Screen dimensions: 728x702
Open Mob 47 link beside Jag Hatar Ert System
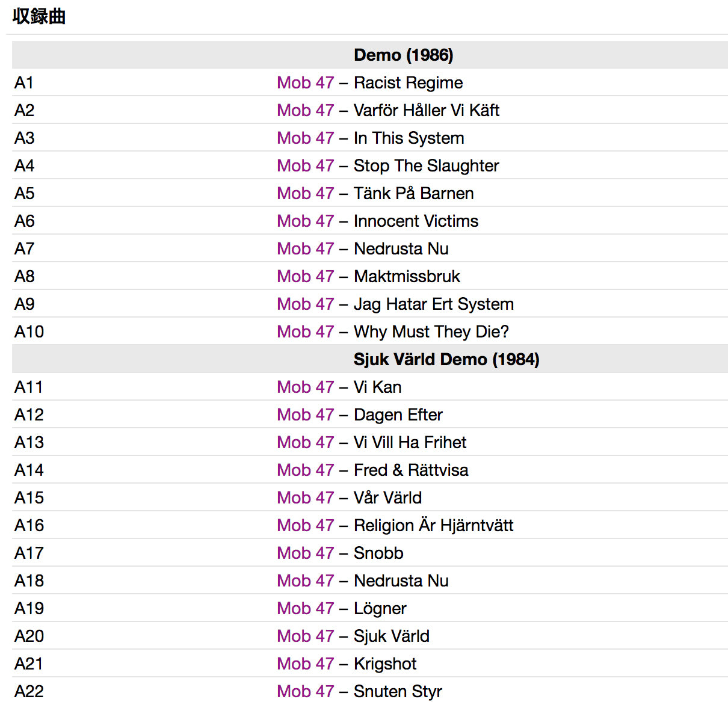(x=305, y=304)
